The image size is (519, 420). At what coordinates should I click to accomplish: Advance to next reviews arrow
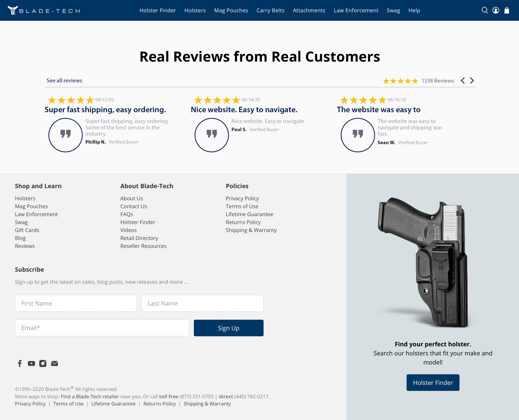point(472,81)
